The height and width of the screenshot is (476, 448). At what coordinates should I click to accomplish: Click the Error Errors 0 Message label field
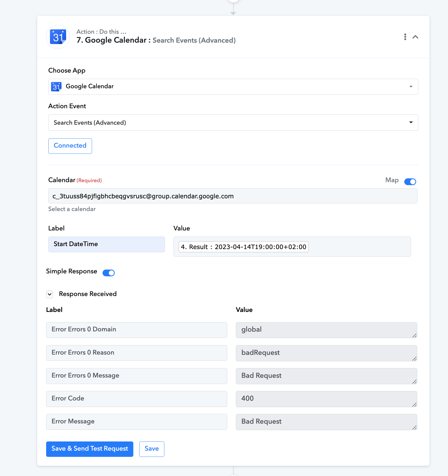click(x=137, y=376)
